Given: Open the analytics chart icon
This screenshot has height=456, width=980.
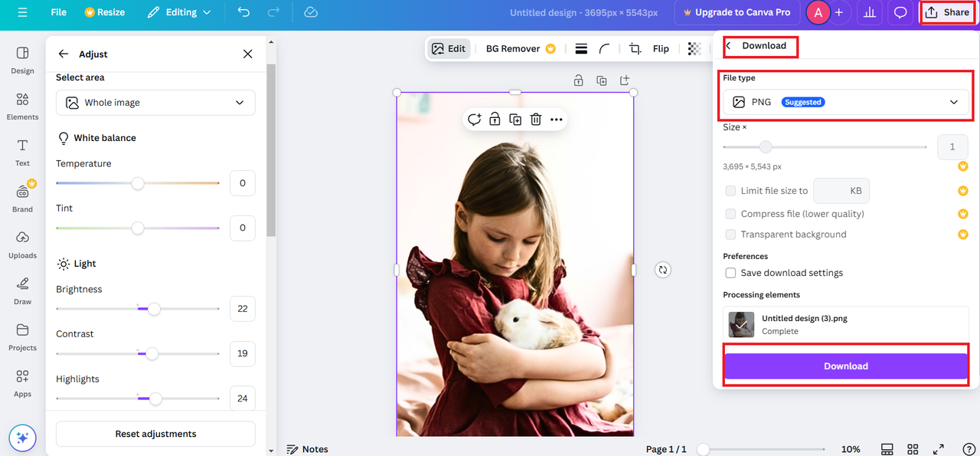Looking at the screenshot, I should (869, 12).
